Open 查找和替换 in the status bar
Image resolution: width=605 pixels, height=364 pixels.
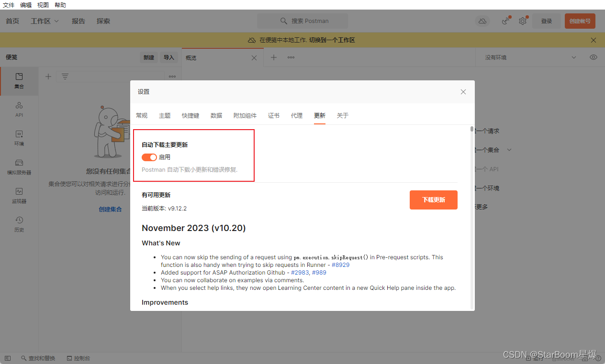(38, 358)
